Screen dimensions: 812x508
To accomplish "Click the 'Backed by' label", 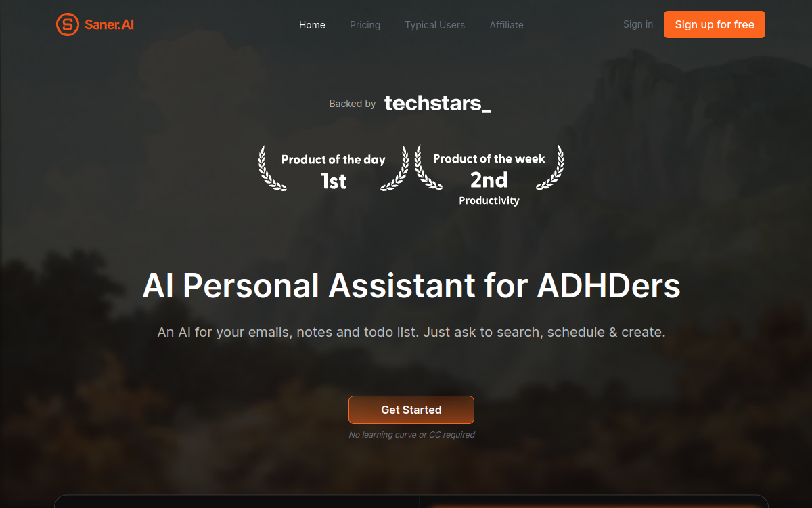I will tap(353, 104).
